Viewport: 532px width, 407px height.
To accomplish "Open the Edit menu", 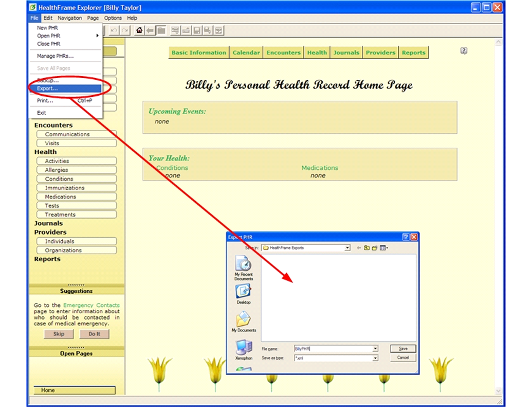I will pyautogui.click(x=48, y=18).
